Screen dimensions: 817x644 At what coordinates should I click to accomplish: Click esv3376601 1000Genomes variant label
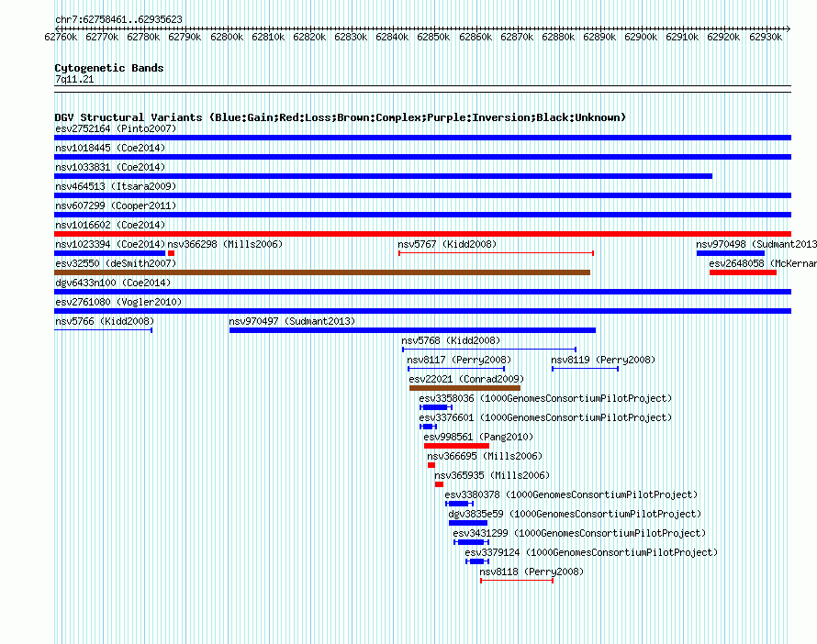point(545,417)
